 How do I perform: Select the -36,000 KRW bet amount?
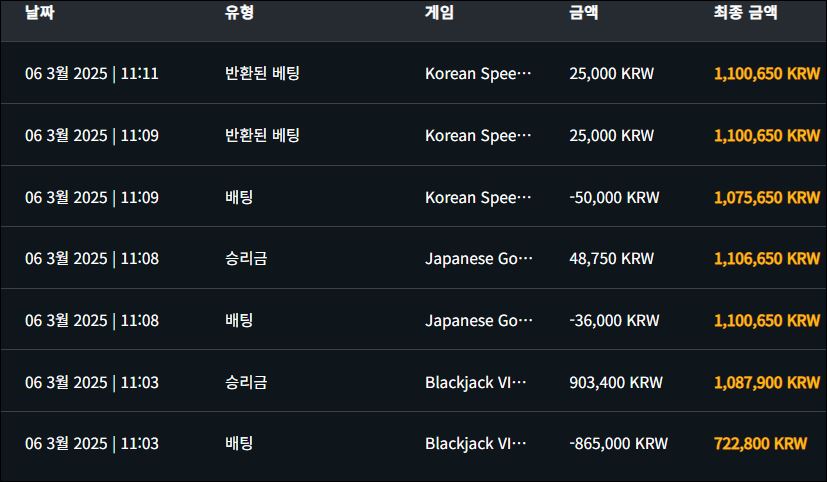pyautogui.click(x=614, y=321)
